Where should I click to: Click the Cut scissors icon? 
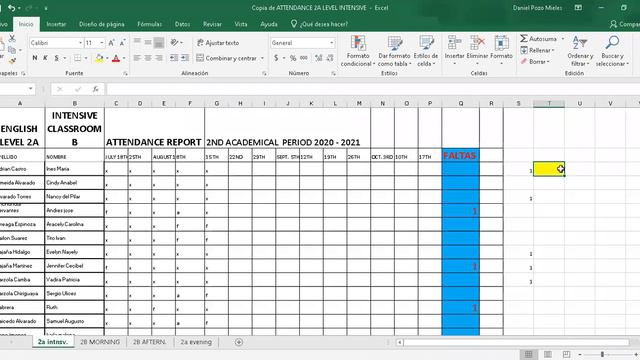[12, 38]
